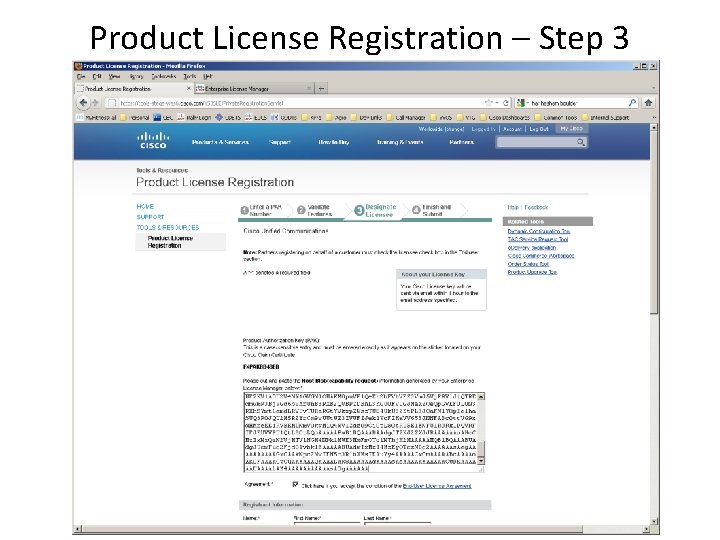Open Support in Cisco navigation bar

pos(280,142)
